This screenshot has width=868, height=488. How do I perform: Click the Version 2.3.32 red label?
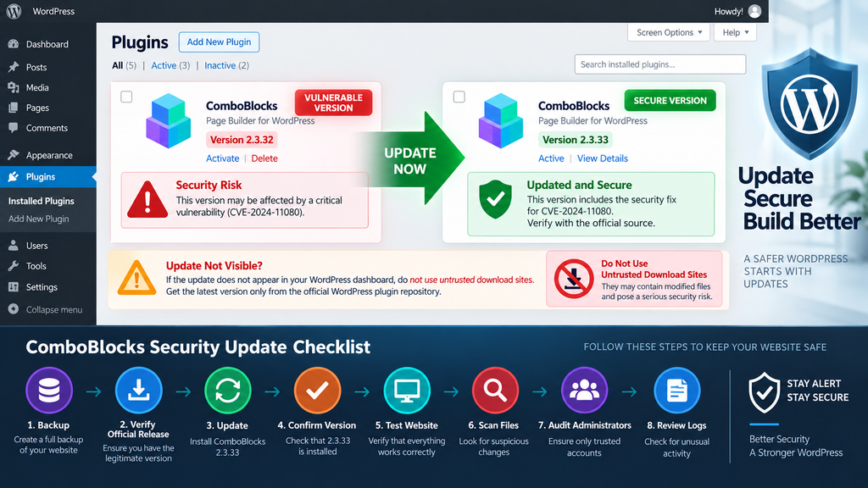coord(242,140)
